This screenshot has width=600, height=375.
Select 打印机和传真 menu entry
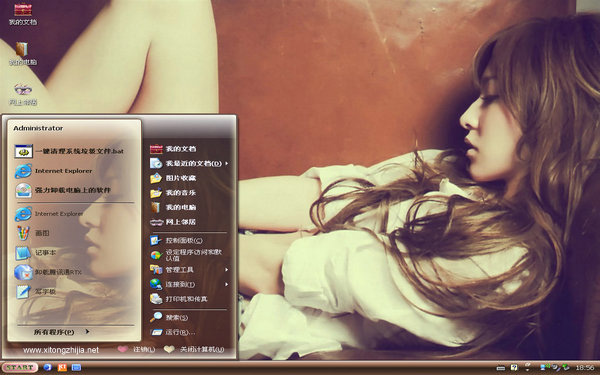pos(189,299)
